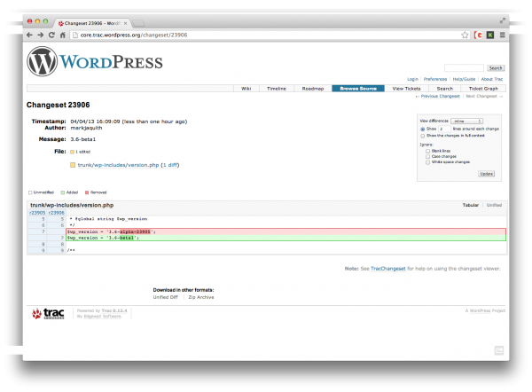Bookmark this page with the star icon

tap(465, 35)
